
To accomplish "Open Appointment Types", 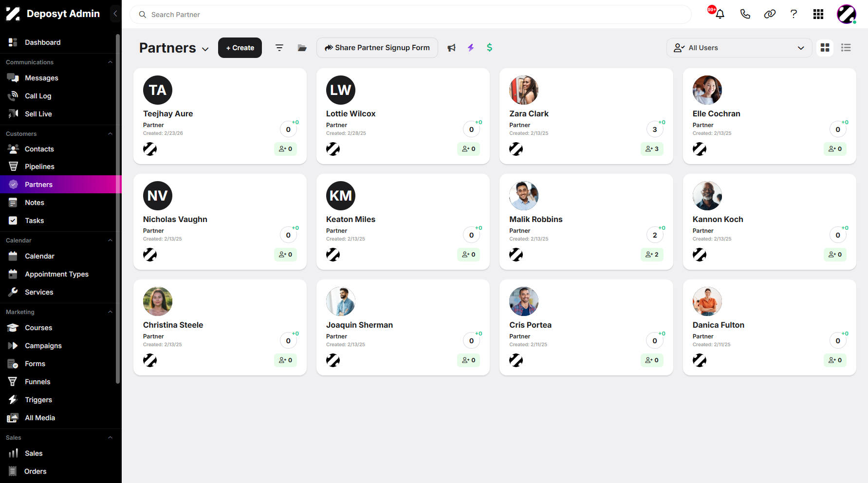I will (x=58, y=274).
